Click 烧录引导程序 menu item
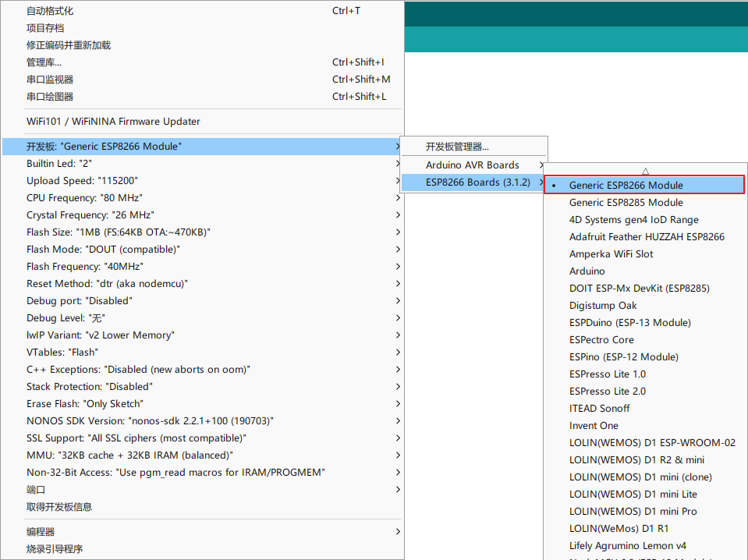 click(203, 549)
